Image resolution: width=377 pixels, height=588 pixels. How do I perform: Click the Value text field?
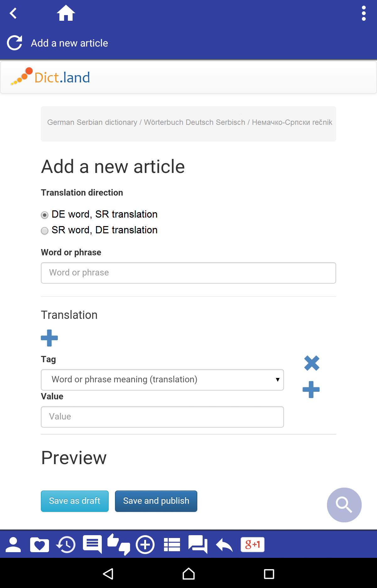(162, 417)
